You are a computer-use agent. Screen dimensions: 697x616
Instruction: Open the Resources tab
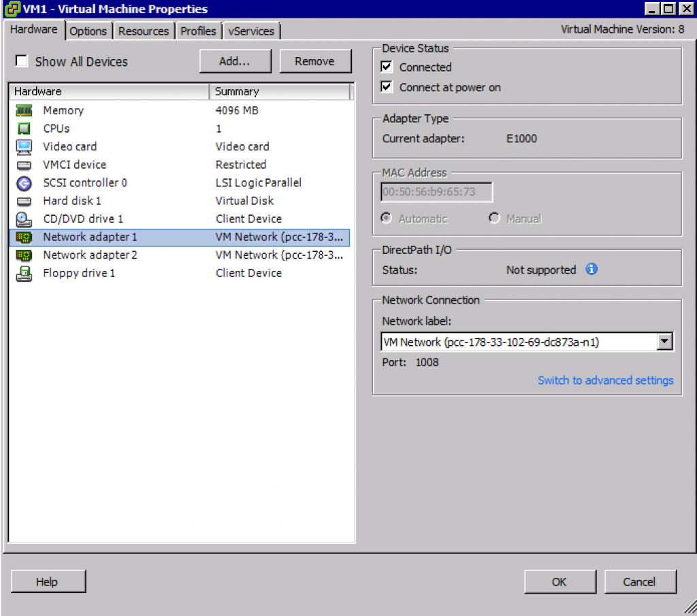pyautogui.click(x=144, y=31)
